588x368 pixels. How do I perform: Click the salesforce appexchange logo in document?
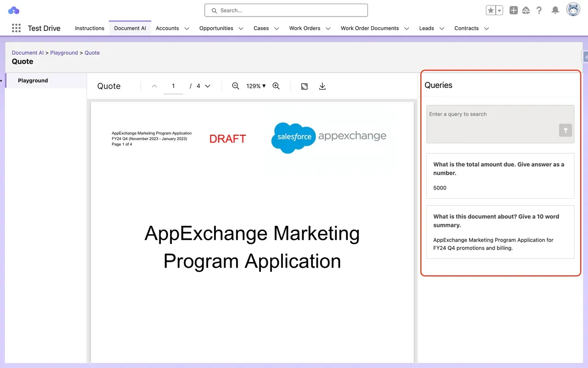pyautogui.click(x=328, y=137)
